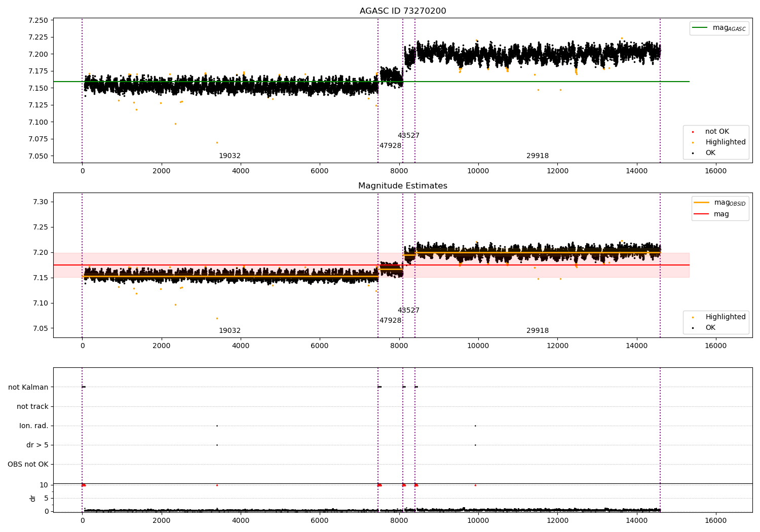The height and width of the screenshot is (532, 760).
Task: Click the 'dr' axis label
Action: (x=33, y=498)
